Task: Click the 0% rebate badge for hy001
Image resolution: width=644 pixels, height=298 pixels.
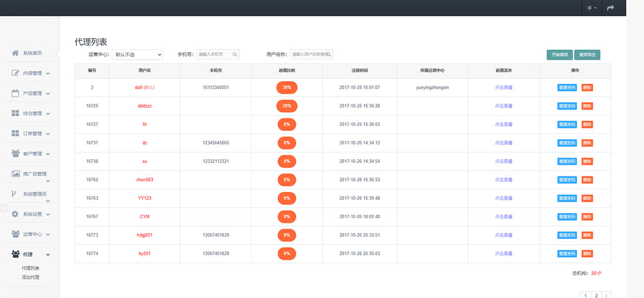Action: click(x=287, y=253)
